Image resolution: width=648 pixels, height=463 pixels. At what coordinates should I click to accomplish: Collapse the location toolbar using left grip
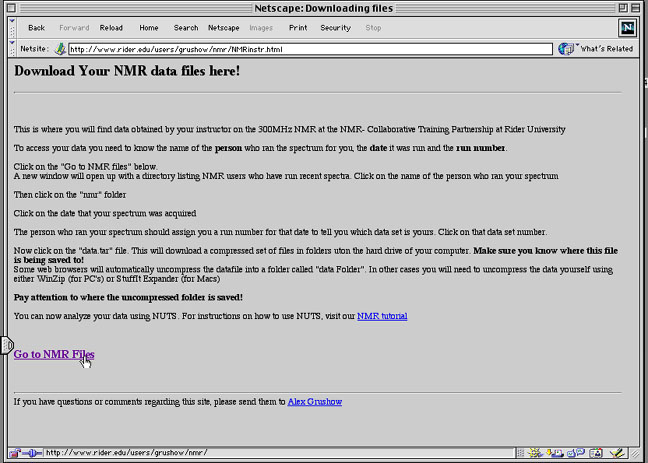coord(9,48)
